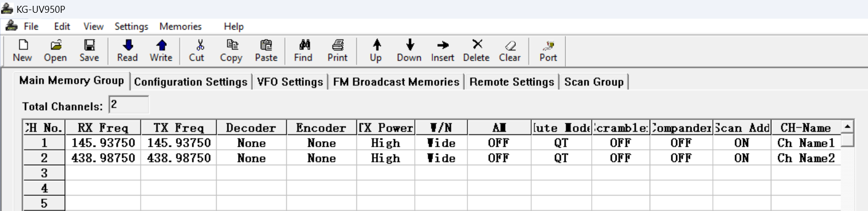Select empty channel row number 3
The height and width of the screenshot is (211, 868).
pos(44,173)
